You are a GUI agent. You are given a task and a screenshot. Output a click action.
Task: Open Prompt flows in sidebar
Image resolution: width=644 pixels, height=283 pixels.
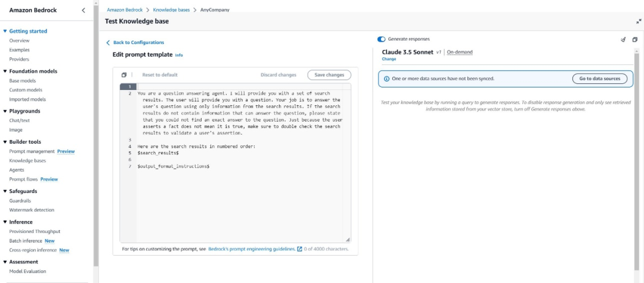coord(23,179)
